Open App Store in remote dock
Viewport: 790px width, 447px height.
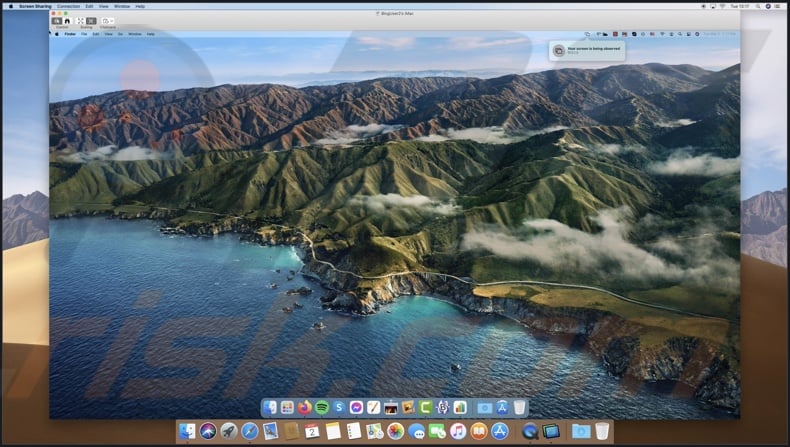pyautogui.click(x=502, y=407)
